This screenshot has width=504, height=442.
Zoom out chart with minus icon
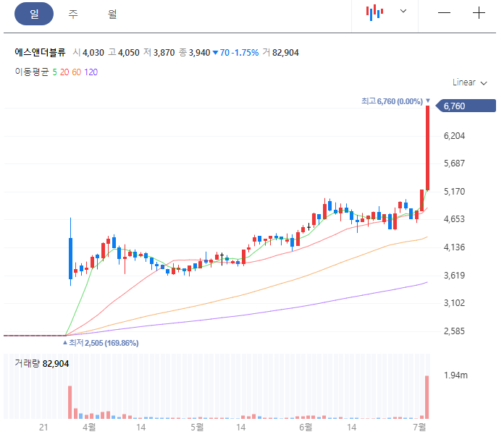click(x=444, y=13)
